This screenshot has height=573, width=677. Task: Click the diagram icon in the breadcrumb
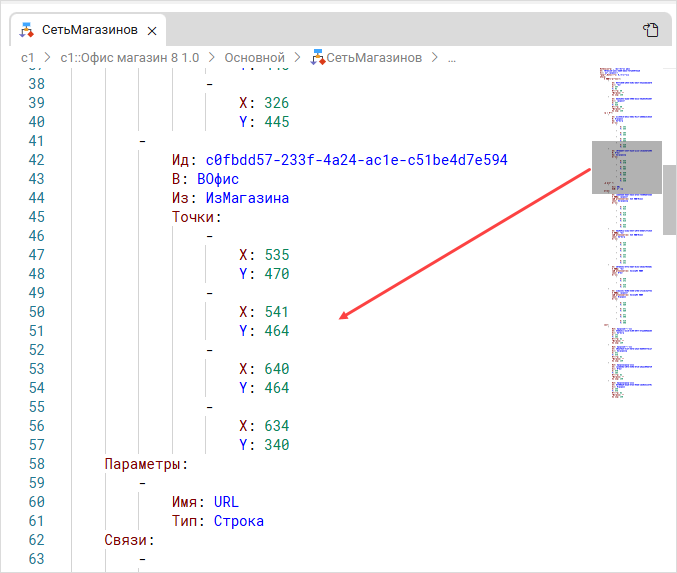coord(317,58)
